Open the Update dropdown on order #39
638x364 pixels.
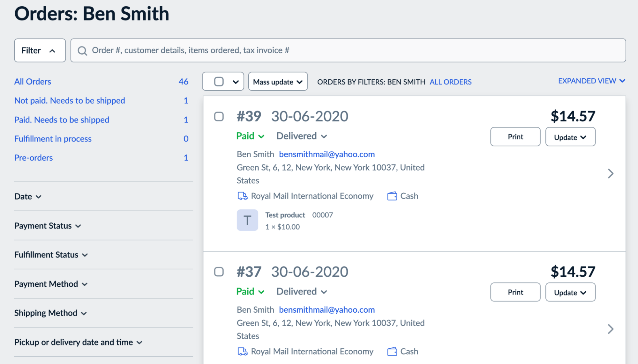click(570, 137)
